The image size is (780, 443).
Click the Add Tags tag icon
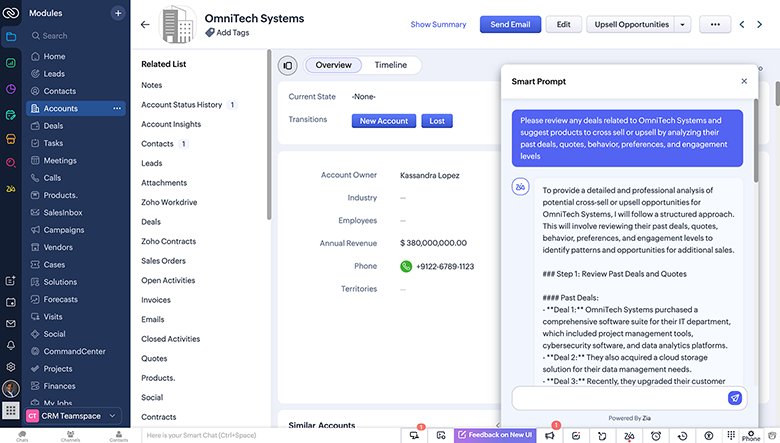210,32
